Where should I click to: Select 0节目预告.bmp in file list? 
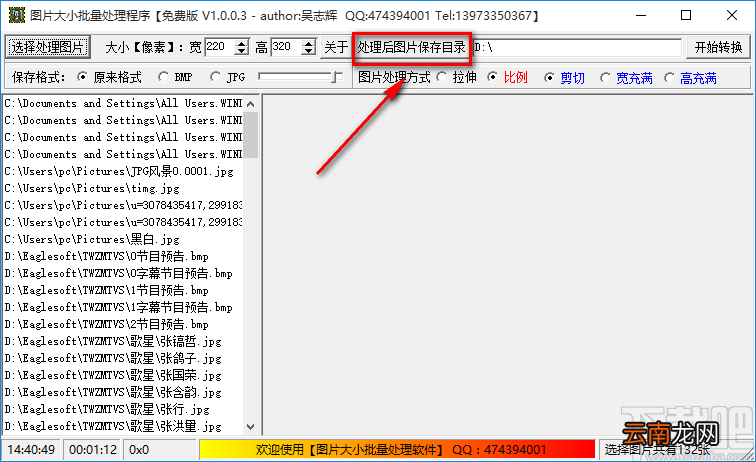pos(123,256)
